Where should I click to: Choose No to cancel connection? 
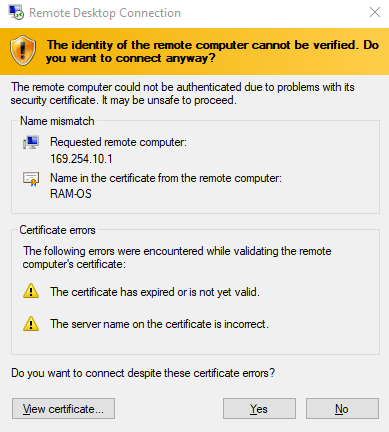pos(342,409)
